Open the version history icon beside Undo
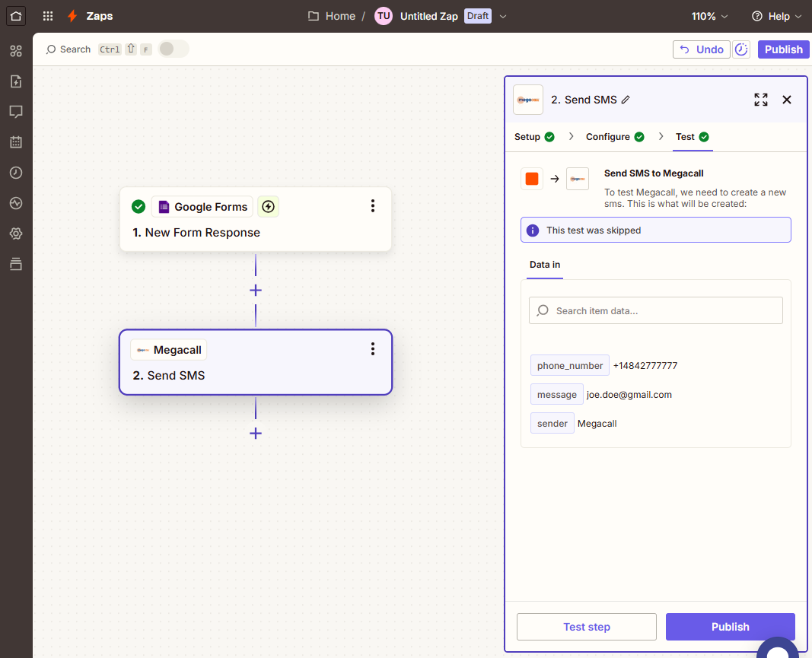This screenshot has width=812, height=658. 741,49
